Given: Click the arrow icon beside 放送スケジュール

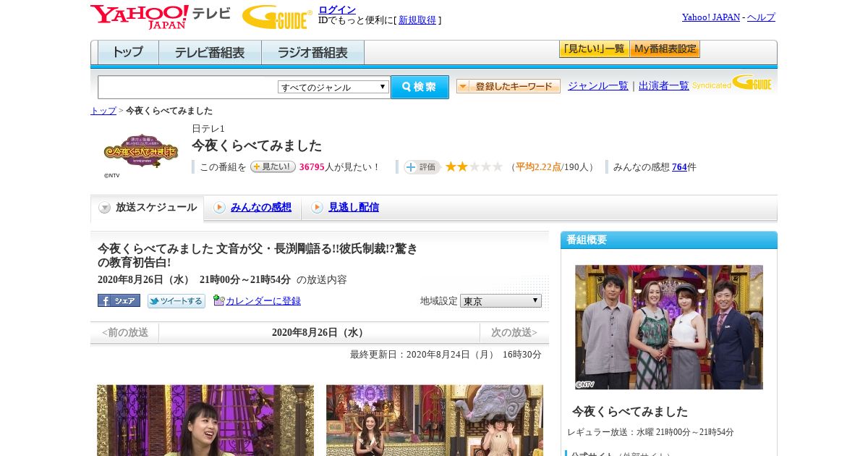Looking at the screenshot, I should [x=105, y=208].
